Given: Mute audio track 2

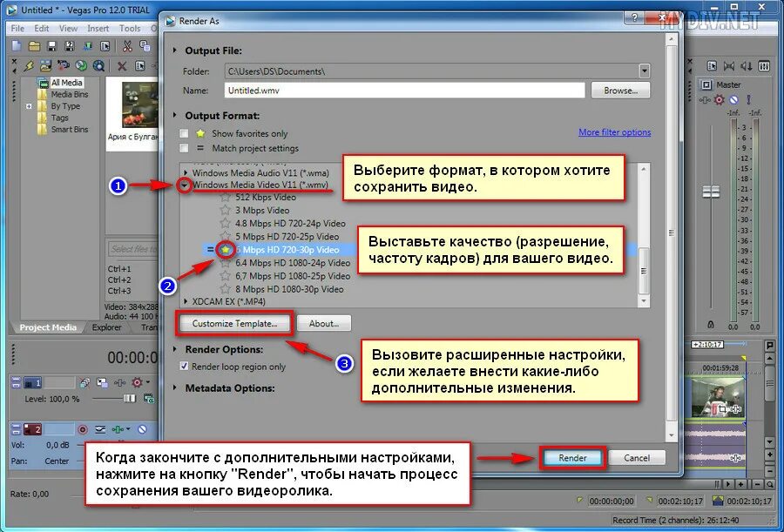Looking at the screenshot, I should click(143, 429).
